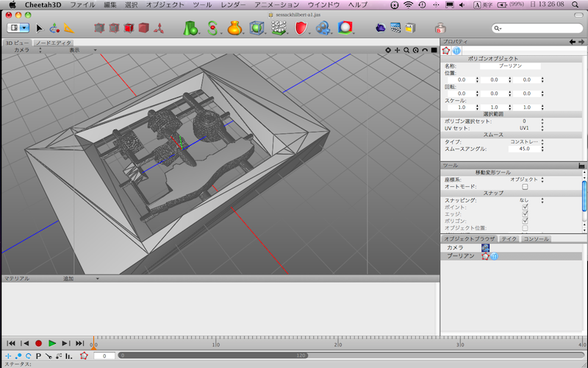Switch to the ノードエディタ tab

pos(54,43)
